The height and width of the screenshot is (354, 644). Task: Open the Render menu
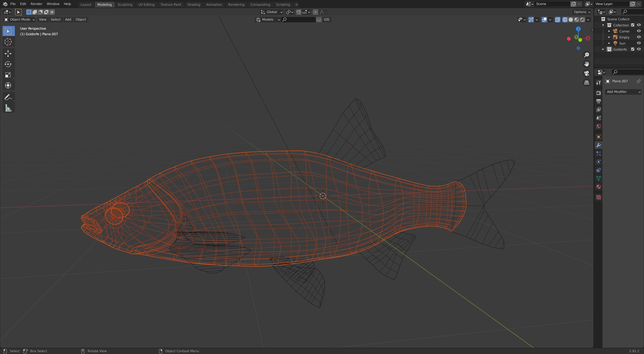[36, 4]
